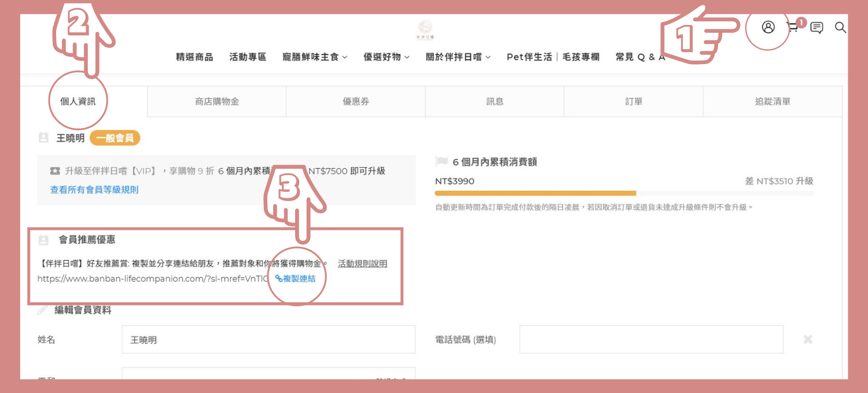
Task: Click the store logo at top
Action: point(425,29)
